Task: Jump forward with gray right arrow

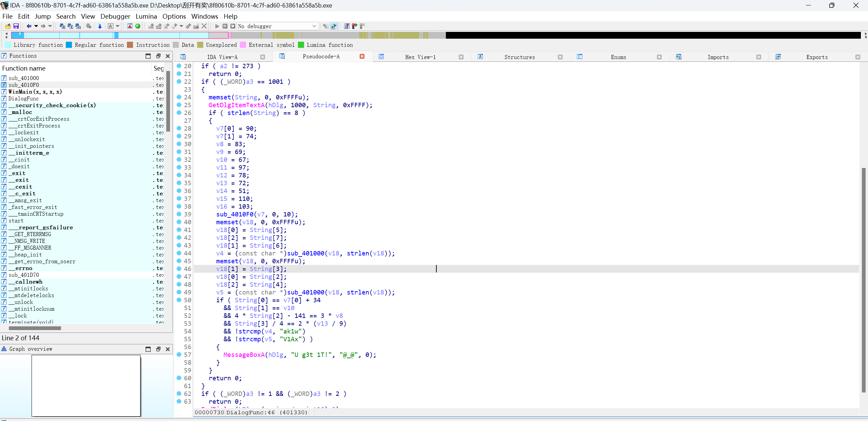Action: point(43,26)
